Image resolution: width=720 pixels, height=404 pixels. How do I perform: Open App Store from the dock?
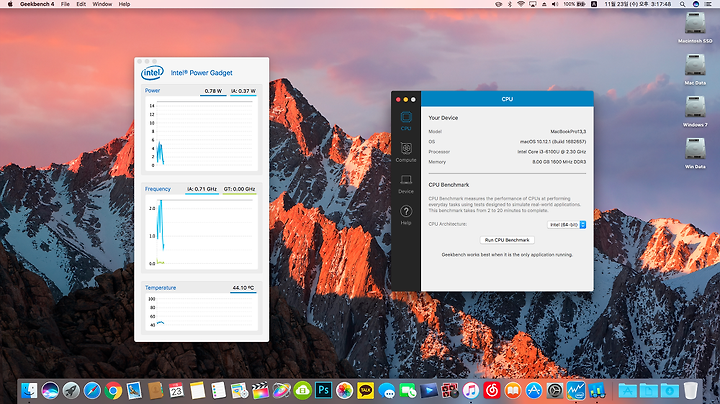click(x=534, y=391)
